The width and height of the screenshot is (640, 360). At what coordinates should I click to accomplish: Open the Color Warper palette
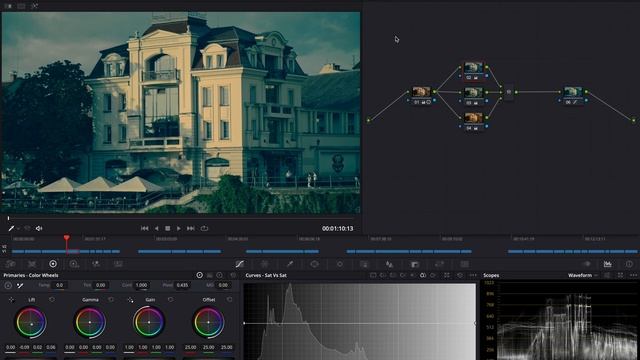click(264, 264)
